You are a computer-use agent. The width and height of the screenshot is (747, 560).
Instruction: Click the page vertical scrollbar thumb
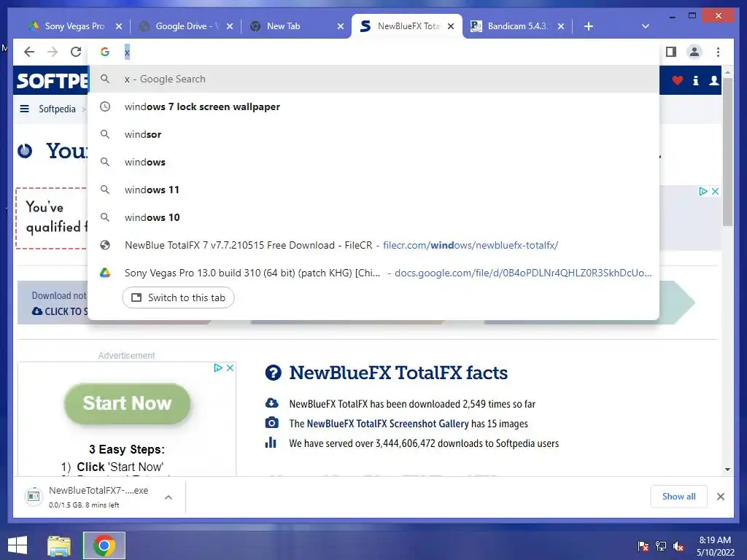pyautogui.click(x=727, y=152)
